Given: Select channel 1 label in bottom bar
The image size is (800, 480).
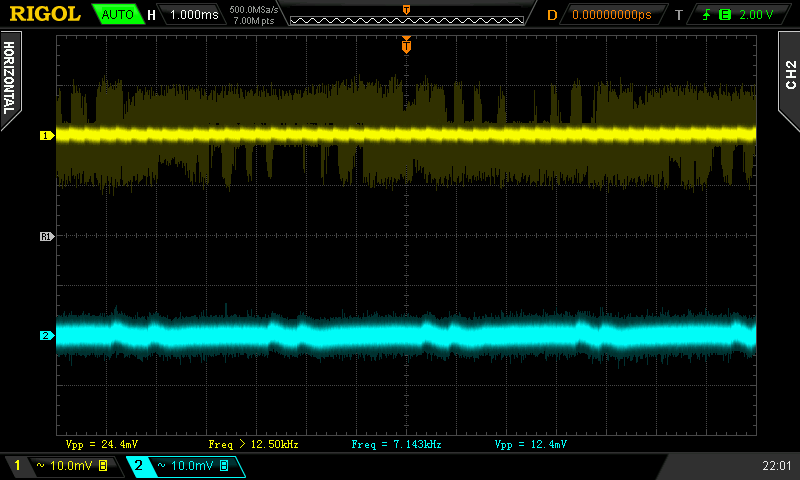Looking at the screenshot, I should [x=17, y=465].
